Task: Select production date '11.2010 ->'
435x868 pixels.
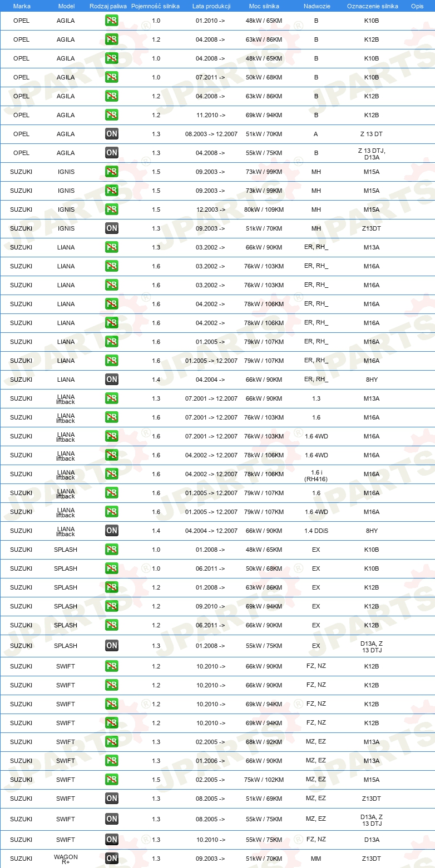Action: (210, 115)
